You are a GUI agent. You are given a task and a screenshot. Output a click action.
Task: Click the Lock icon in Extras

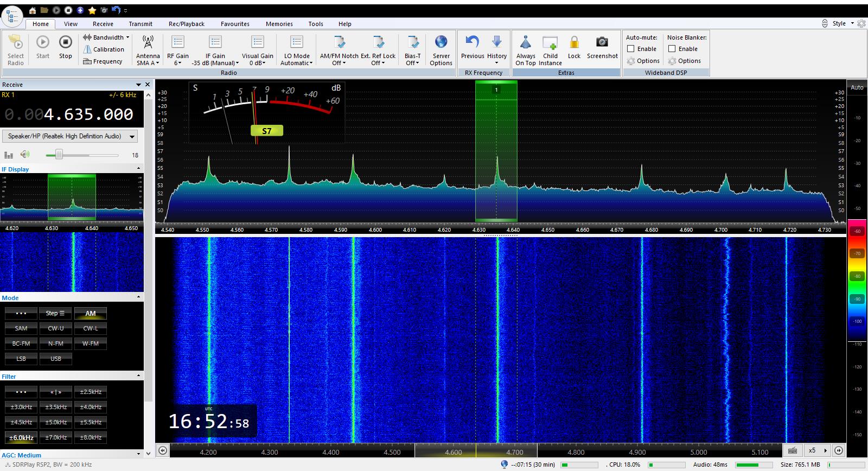pyautogui.click(x=574, y=42)
